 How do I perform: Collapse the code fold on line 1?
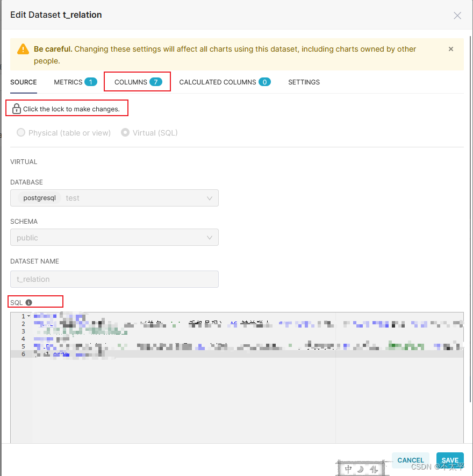pos(28,316)
